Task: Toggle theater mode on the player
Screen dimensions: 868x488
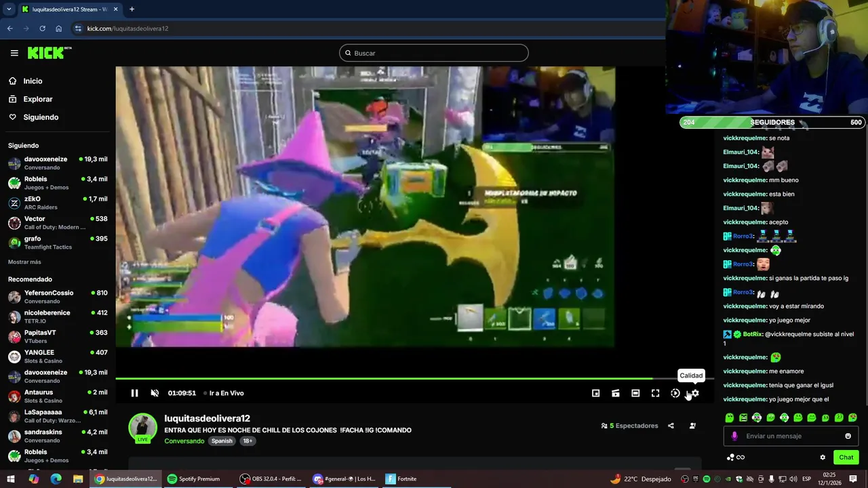Action: click(635, 393)
